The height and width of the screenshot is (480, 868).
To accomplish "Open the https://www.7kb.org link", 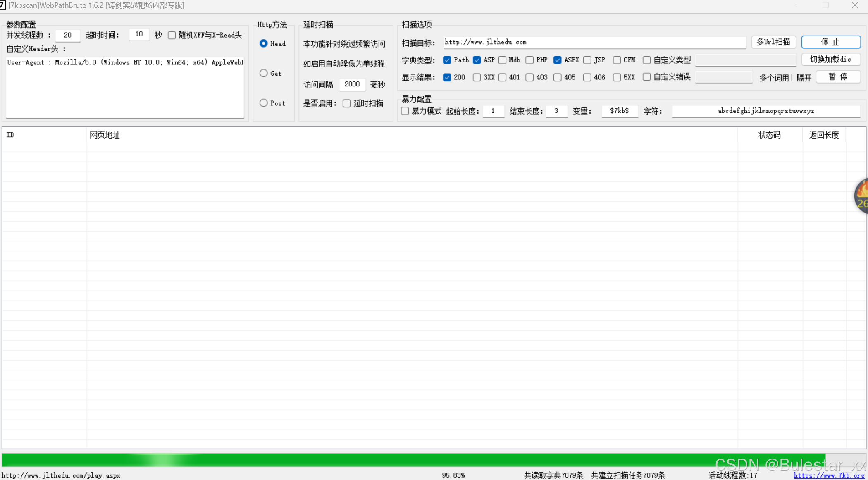I will point(829,475).
